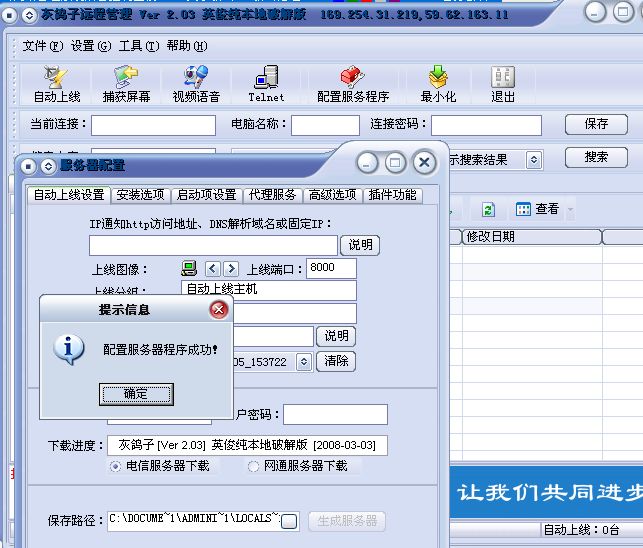Click the field containing 自动上线主机
The height and width of the screenshot is (548, 643).
(269, 290)
